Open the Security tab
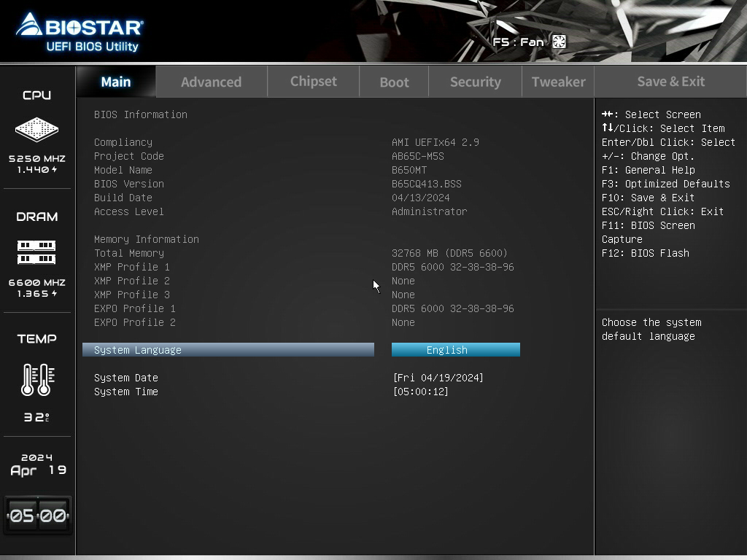This screenshot has width=747, height=560. click(x=476, y=82)
